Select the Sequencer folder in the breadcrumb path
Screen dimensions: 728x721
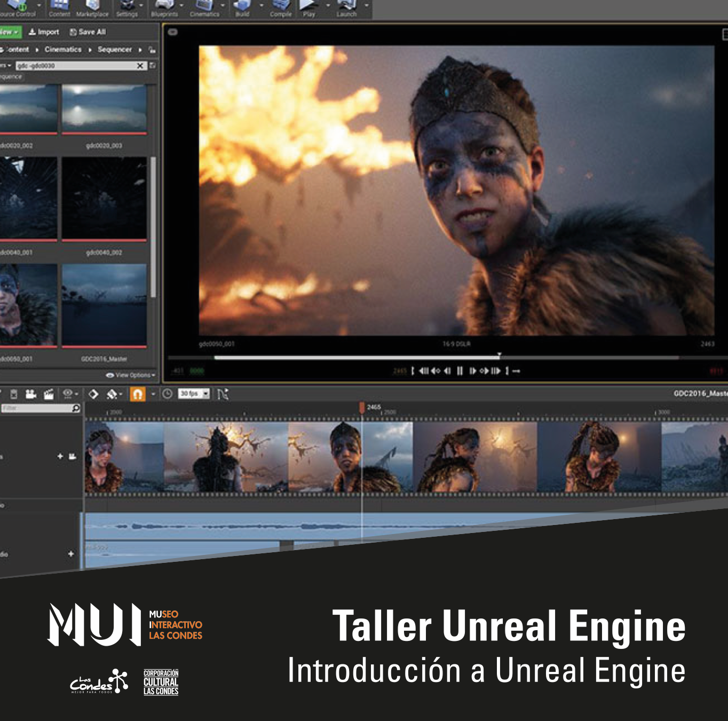115,49
